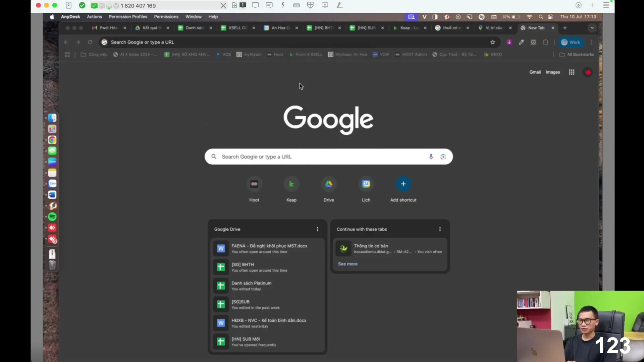Open the Thông tin cơ bản tab suggestion
The image size is (644, 362).
[x=390, y=249]
